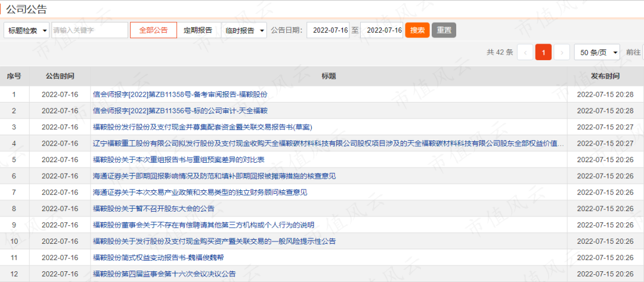
Task: Expand the 临时报告 dropdown
Action: (x=244, y=30)
